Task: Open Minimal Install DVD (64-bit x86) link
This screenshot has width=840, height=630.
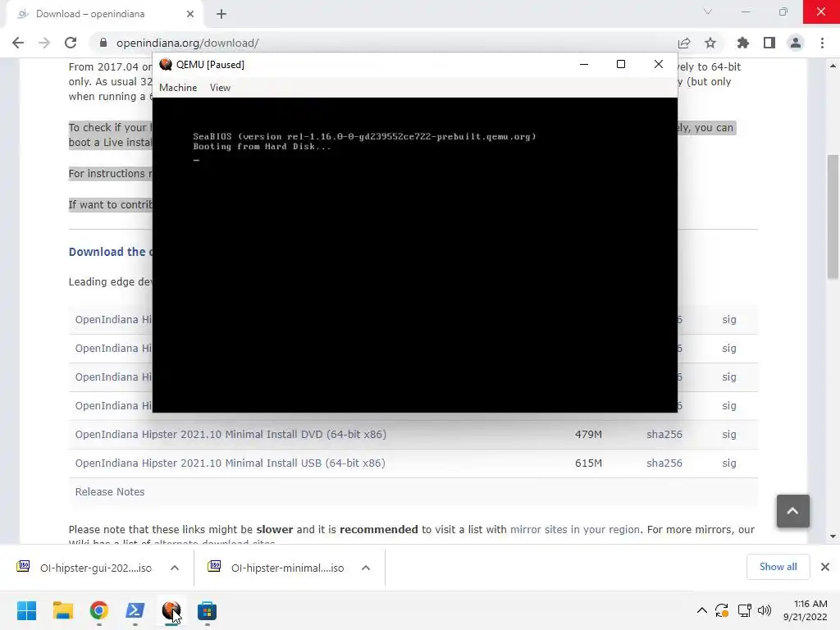Action: (x=231, y=435)
